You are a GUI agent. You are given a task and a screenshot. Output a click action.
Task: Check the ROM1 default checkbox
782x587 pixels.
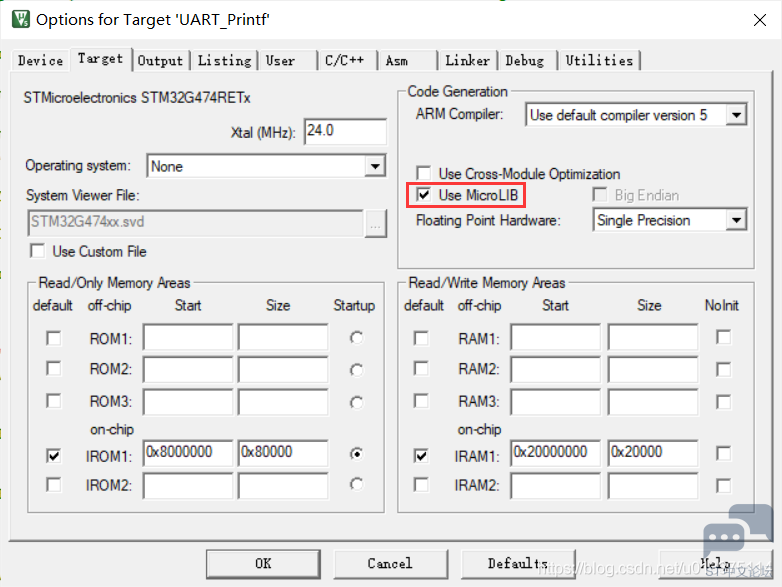coord(53,338)
